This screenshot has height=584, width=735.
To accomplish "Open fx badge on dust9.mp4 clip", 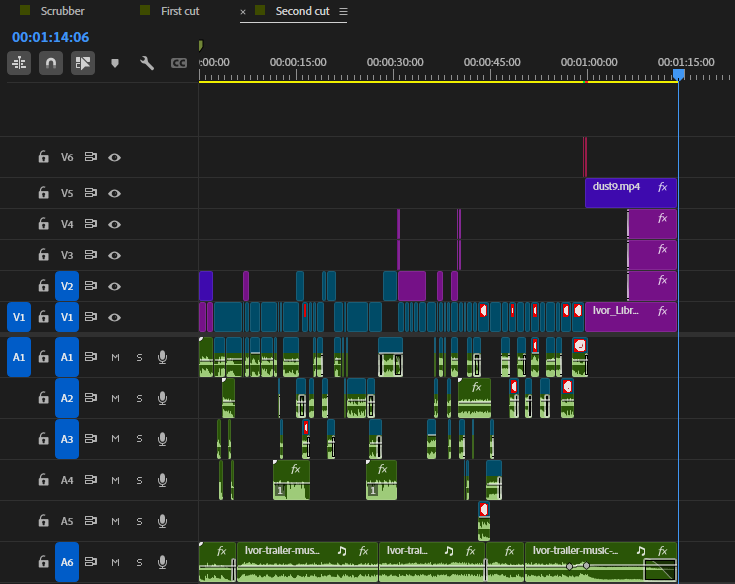I will [662, 187].
